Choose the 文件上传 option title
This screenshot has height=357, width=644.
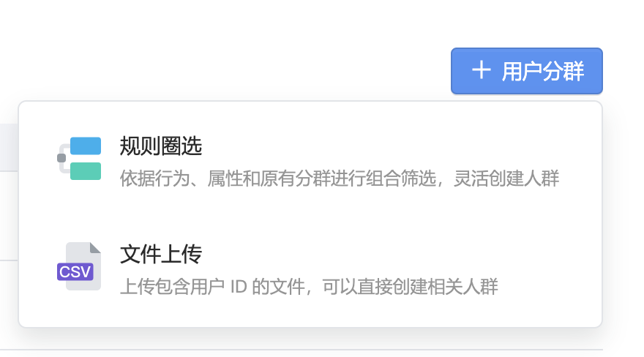[160, 254]
